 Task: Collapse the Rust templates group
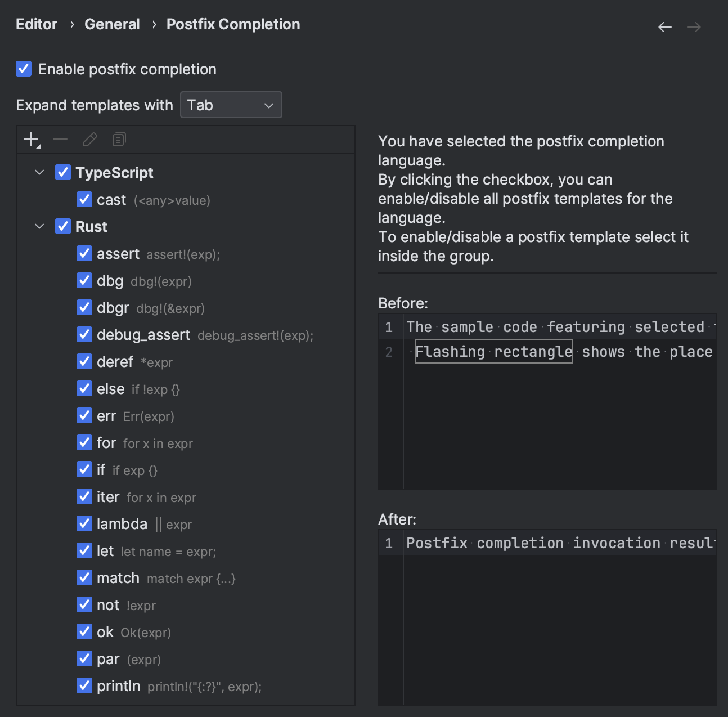pyautogui.click(x=39, y=226)
